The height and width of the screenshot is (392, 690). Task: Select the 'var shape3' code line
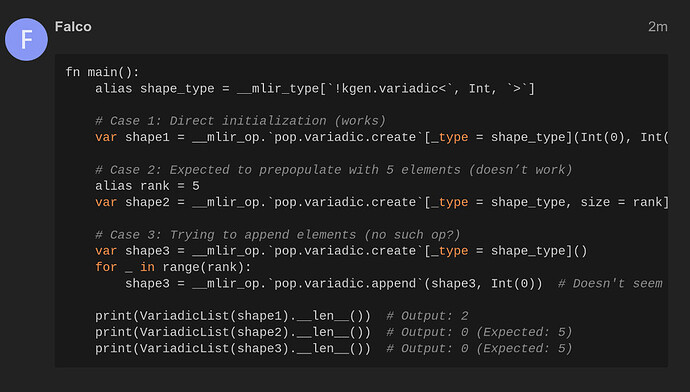[341, 251]
